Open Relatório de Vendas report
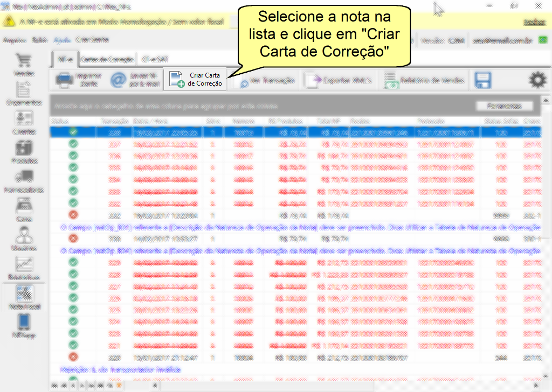552x392 pixels. pyautogui.click(x=424, y=81)
